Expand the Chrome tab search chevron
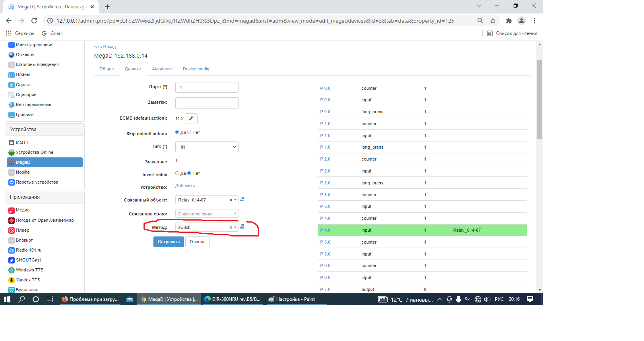 tap(479, 6)
